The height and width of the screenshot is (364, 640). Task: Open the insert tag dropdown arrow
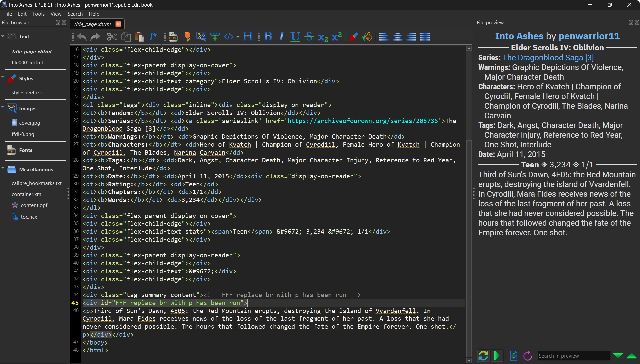coord(238,37)
